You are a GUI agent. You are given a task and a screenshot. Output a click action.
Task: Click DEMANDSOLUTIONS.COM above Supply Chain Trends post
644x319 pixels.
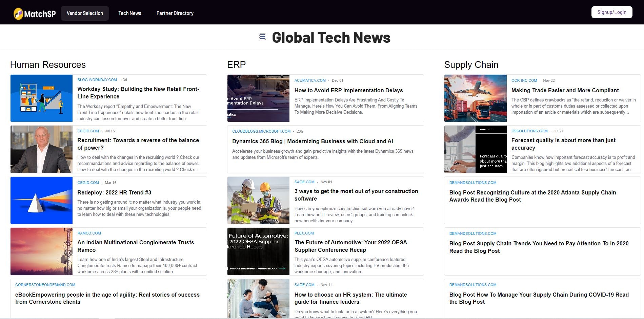[x=473, y=233]
